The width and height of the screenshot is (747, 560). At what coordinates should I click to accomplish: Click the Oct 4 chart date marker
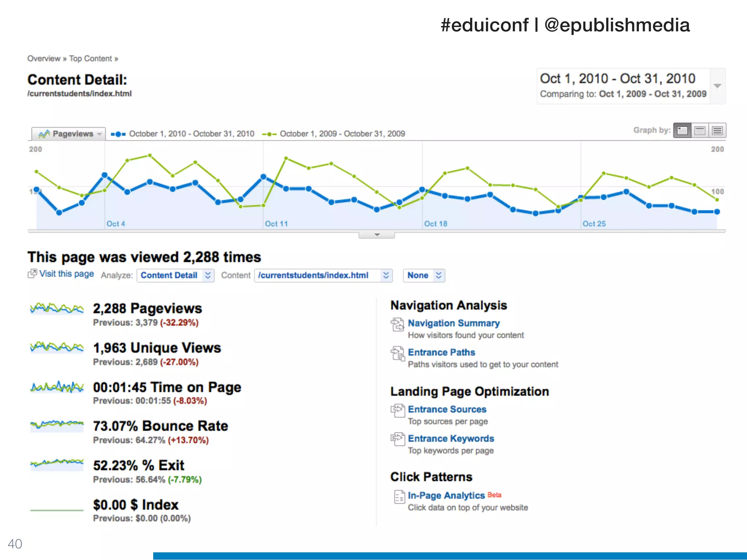[x=116, y=223]
